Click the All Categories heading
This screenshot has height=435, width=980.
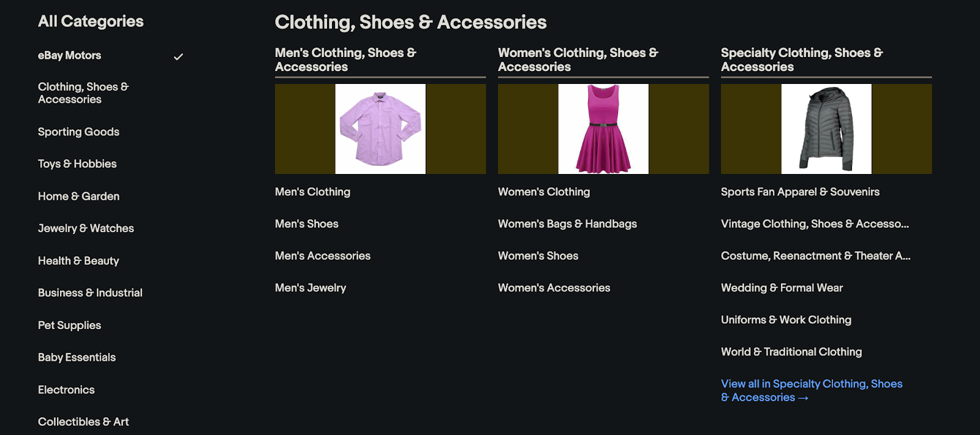coord(91,21)
